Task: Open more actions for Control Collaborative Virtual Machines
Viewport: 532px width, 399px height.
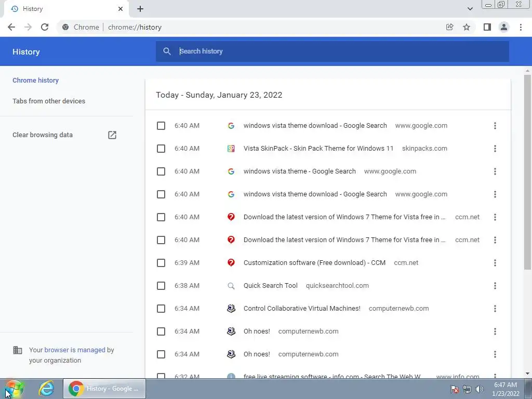Action: point(495,309)
